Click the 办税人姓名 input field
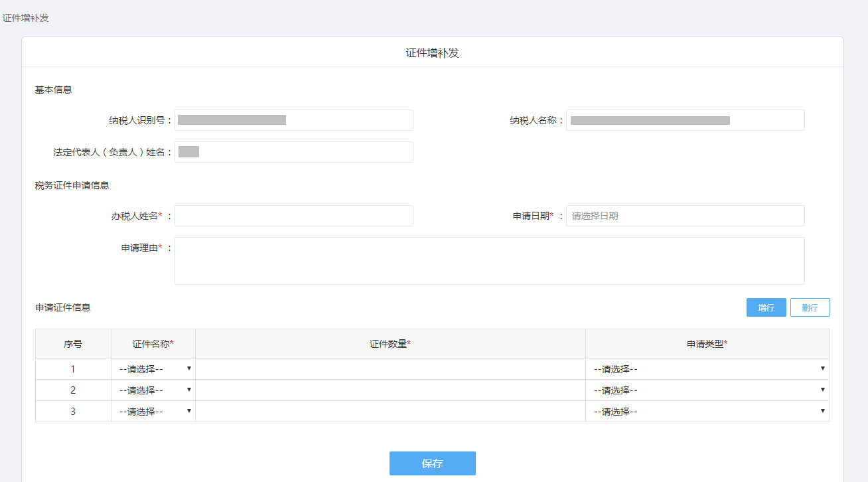868x482 pixels. pyautogui.click(x=293, y=216)
